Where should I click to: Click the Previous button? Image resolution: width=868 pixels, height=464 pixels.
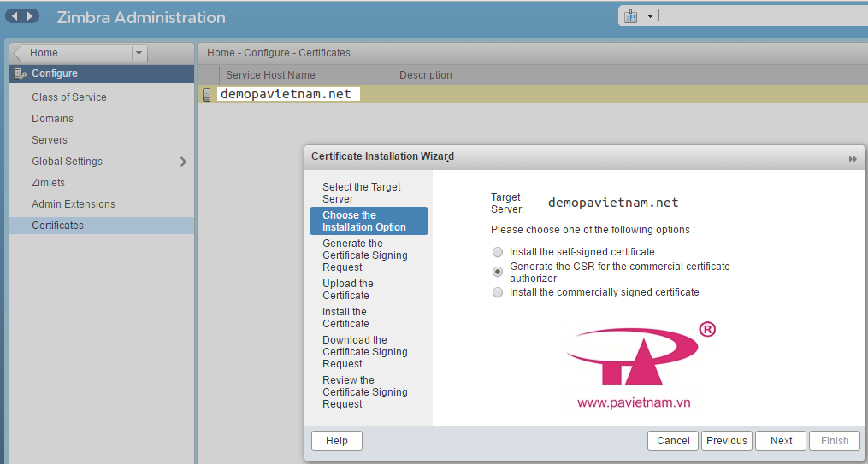click(x=727, y=441)
